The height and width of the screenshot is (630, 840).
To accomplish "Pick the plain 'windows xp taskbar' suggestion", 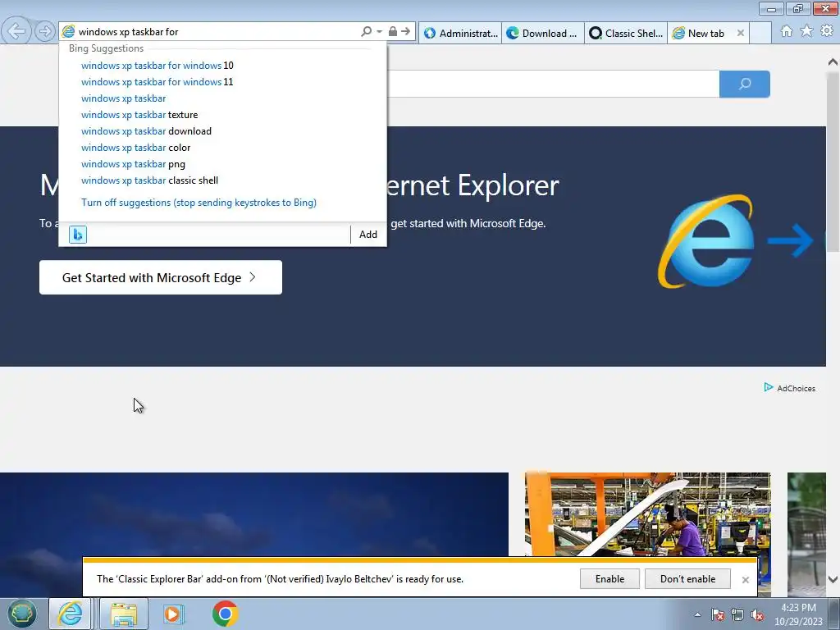I will pyautogui.click(x=123, y=98).
